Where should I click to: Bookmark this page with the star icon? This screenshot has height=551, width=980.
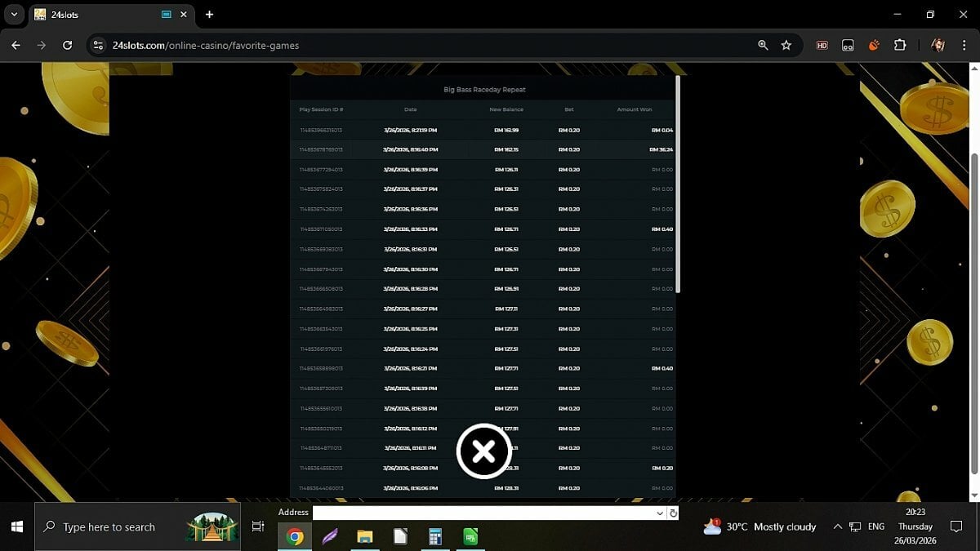point(786,46)
